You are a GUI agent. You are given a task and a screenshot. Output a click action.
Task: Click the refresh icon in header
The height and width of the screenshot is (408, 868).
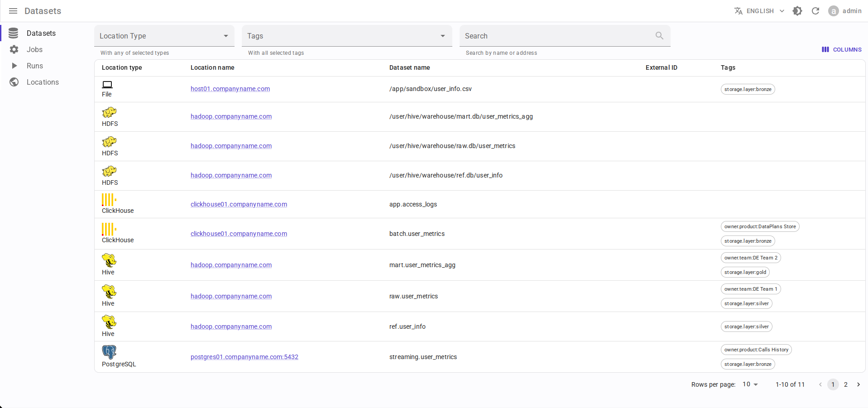point(815,11)
